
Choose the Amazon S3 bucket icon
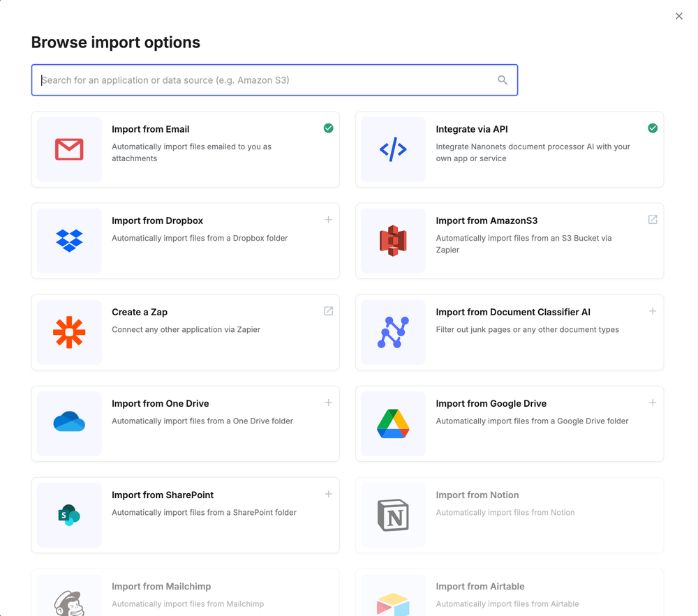click(x=393, y=241)
